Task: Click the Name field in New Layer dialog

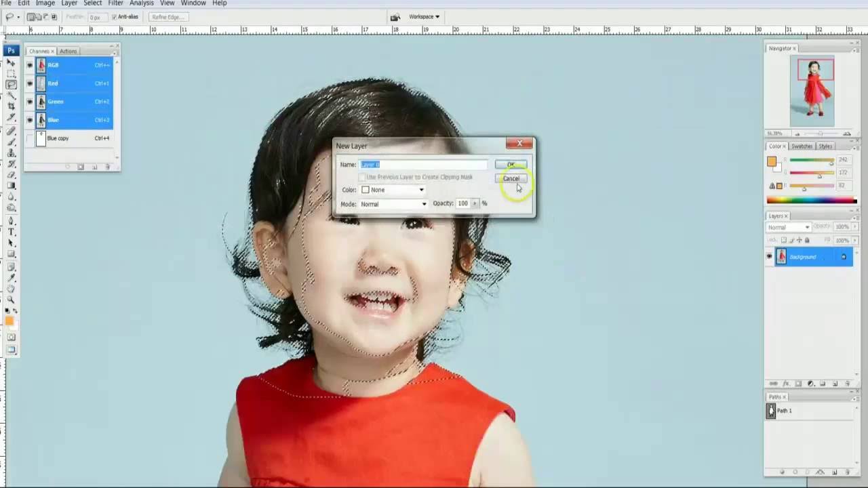Action: [424, 165]
